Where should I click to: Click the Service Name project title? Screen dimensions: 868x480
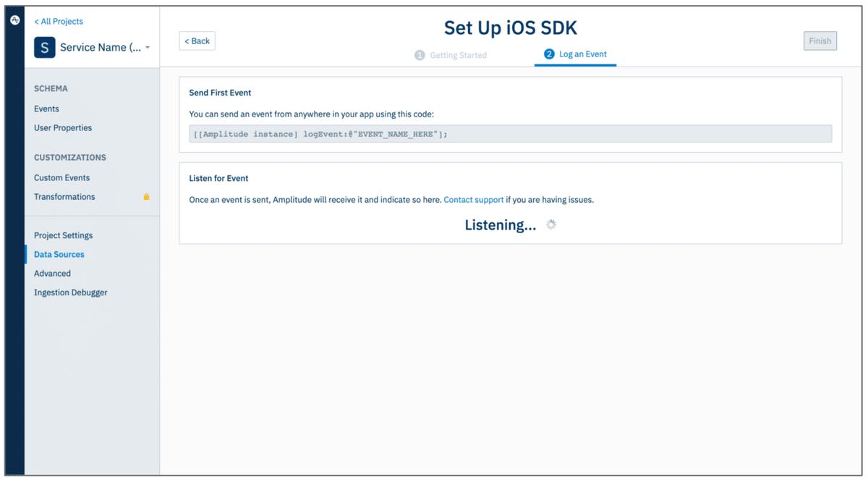101,48
